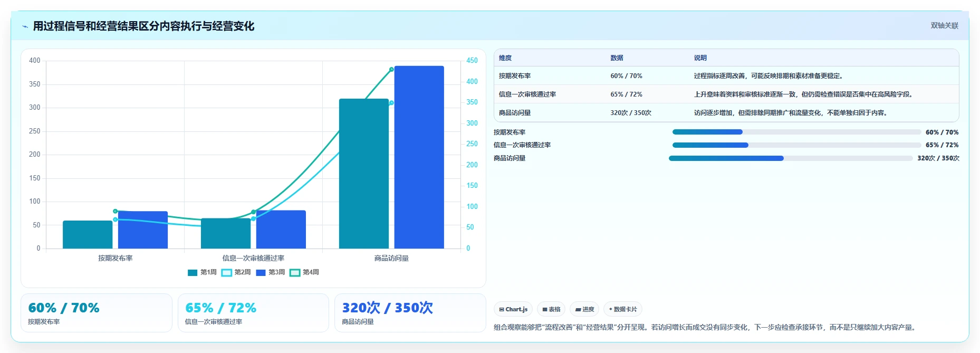Toggle the 第3周 series in the legend
The width and height of the screenshot is (980, 353).
coord(271,272)
